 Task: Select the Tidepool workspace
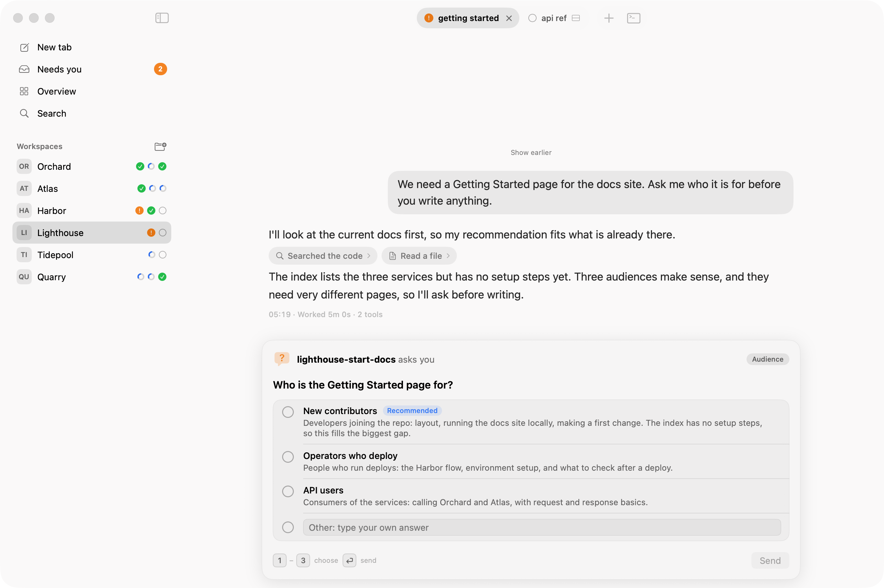coord(92,255)
